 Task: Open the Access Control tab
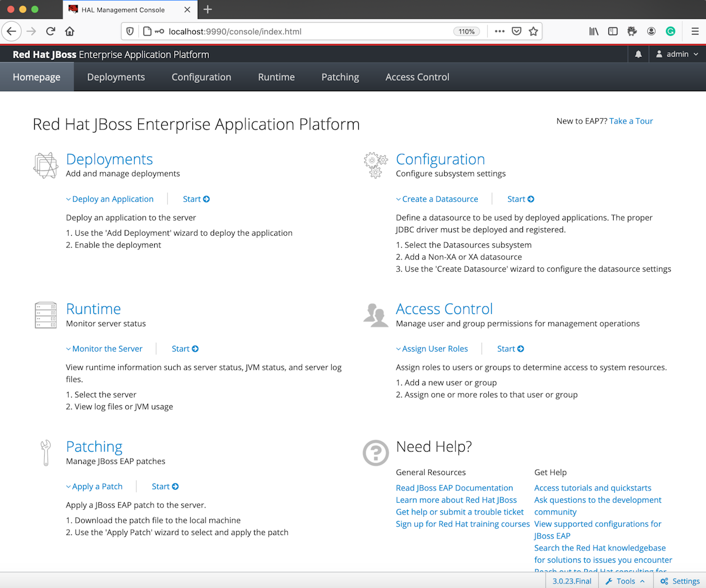417,77
